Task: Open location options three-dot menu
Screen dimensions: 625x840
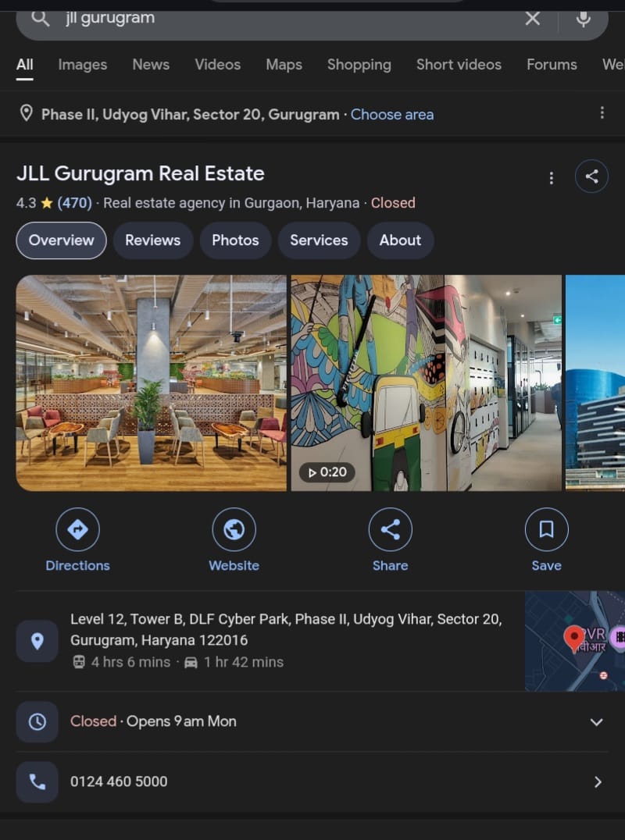Action: tap(602, 113)
